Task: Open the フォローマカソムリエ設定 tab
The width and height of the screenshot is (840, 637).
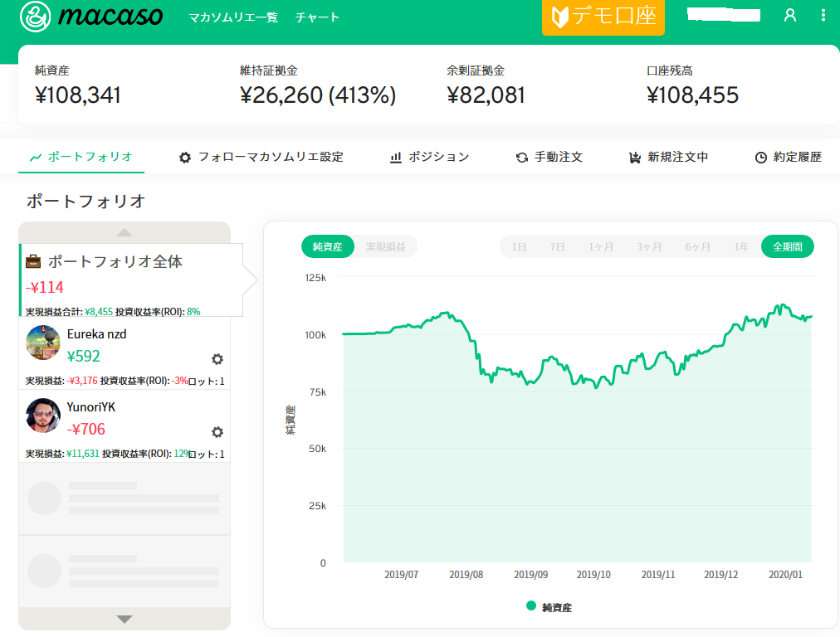Action: 261,157
